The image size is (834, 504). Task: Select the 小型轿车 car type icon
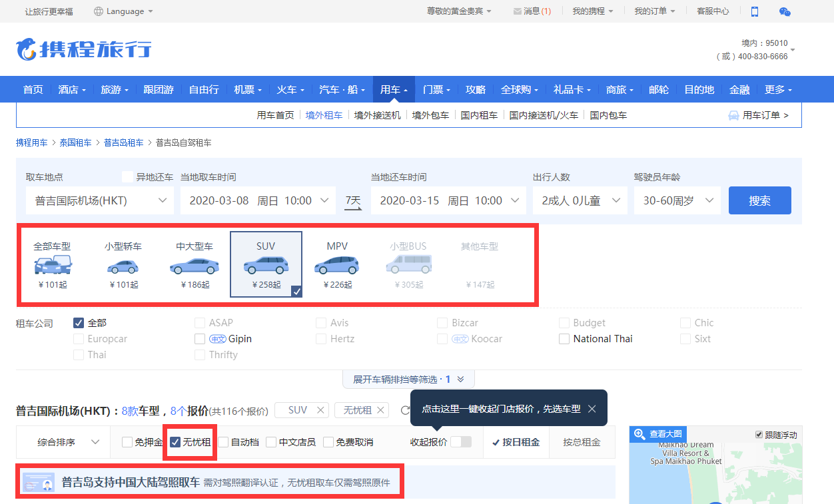123,266
